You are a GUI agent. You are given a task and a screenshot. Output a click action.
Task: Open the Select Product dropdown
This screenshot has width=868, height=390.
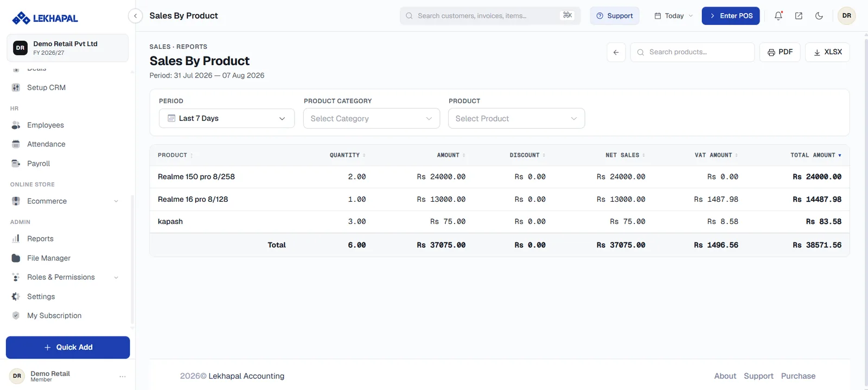point(516,118)
